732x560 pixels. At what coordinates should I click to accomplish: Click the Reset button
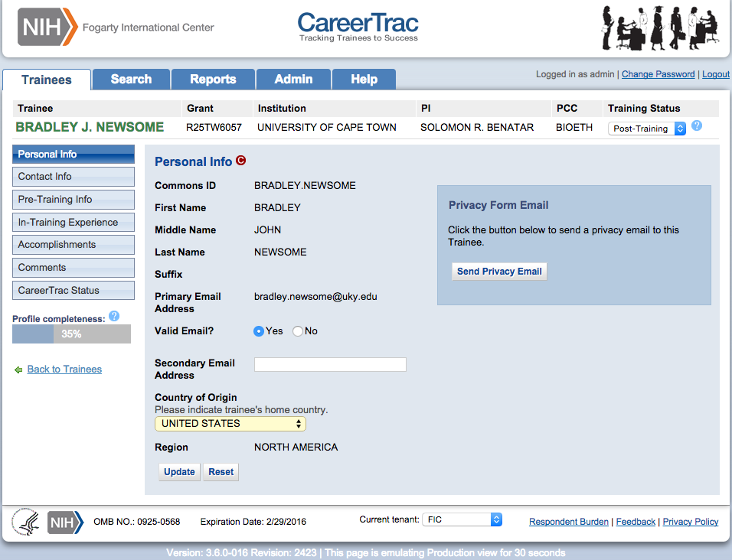[x=221, y=472]
